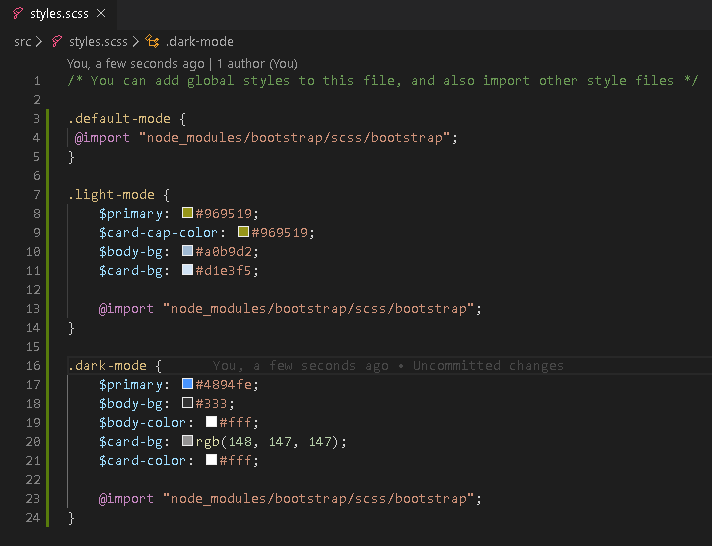Open the #d1e3f5 card-bg color swatch
The image size is (712, 546).
187,270
